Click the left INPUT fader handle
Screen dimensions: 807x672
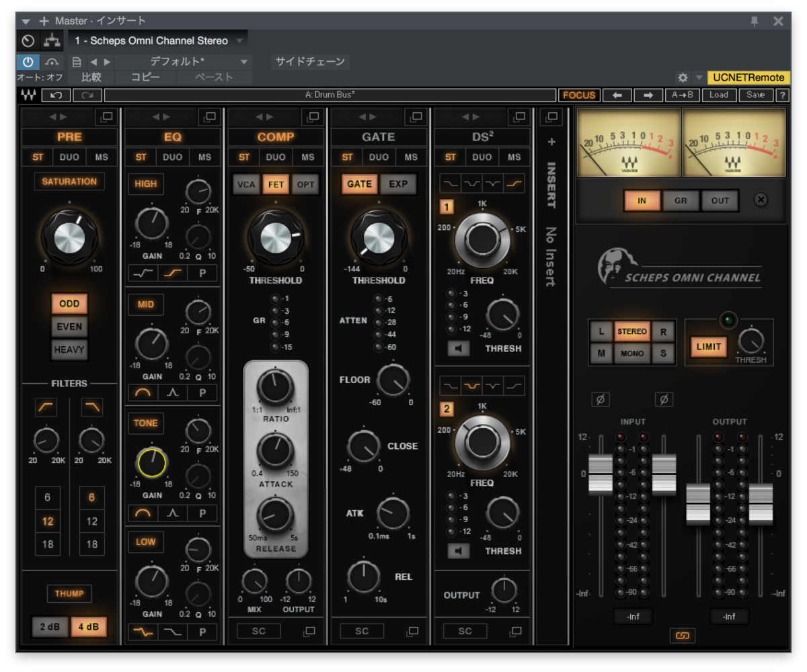coord(601,474)
